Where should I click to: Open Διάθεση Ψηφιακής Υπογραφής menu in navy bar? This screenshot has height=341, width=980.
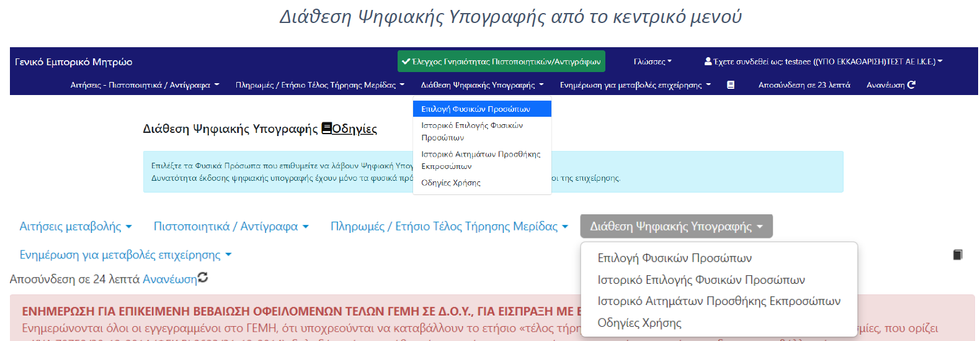pyautogui.click(x=482, y=85)
